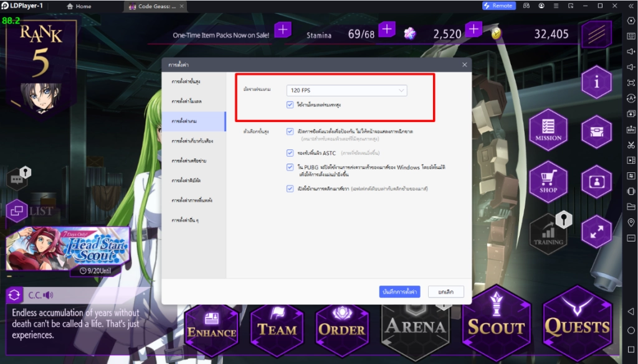Image resolution: width=638 pixels, height=364 pixels.
Task: Open the 120 FPS dropdown
Action: coord(346,90)
